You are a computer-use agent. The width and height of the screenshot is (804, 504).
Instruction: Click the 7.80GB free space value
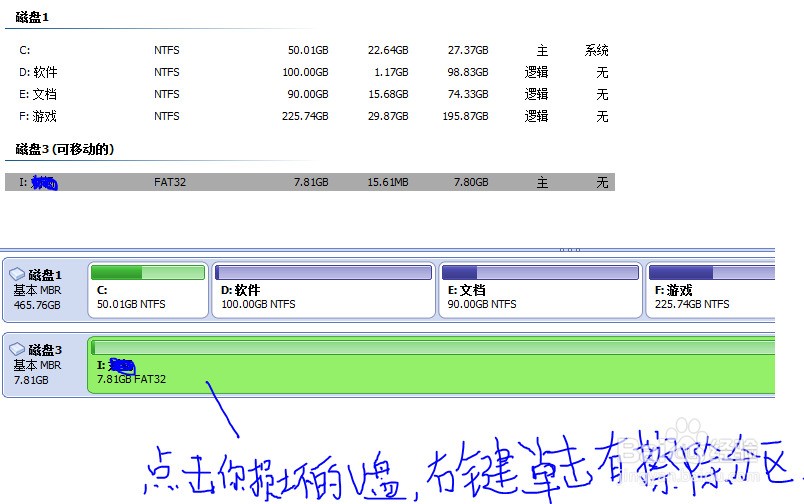pyautogui.click(x=471, y=182)
